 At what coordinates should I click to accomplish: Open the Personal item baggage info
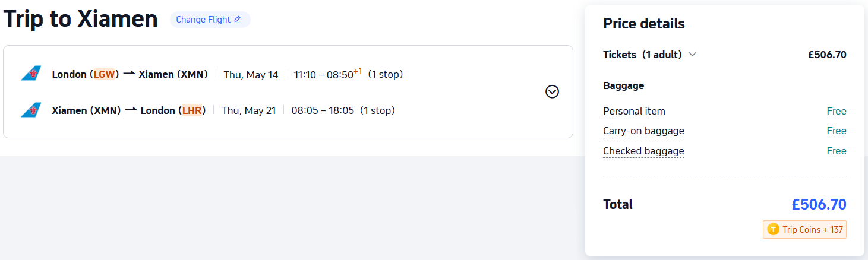pos(634,112)
